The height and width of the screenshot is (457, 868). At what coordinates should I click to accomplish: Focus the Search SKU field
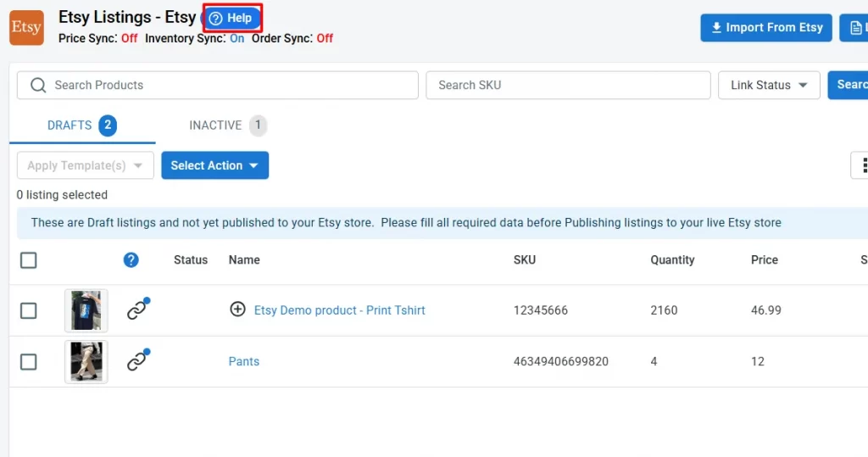tap(568, 86)
